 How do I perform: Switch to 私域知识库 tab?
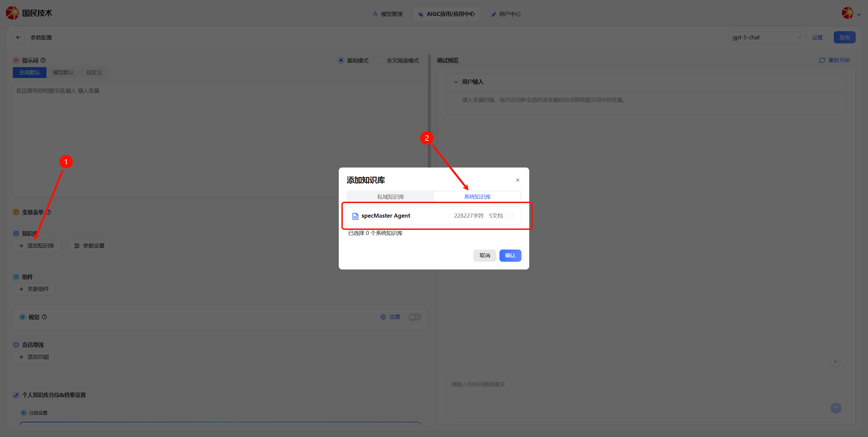tap(391, 197)
